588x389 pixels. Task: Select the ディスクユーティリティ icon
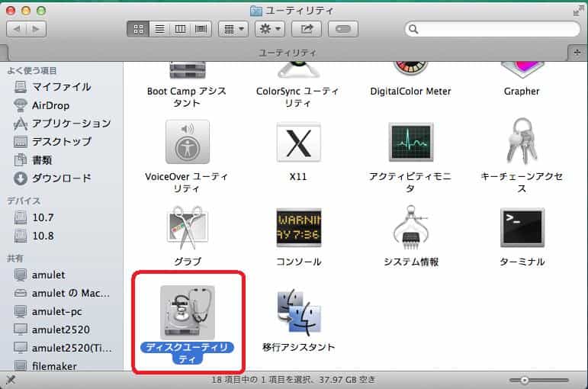click(188, 313)
